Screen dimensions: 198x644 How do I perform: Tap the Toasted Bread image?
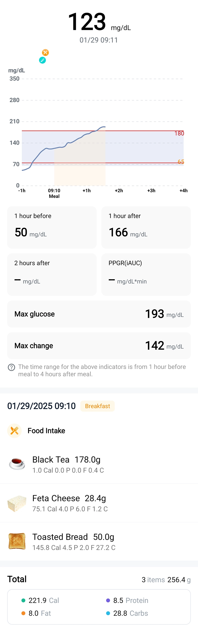[x=17, y=542]
